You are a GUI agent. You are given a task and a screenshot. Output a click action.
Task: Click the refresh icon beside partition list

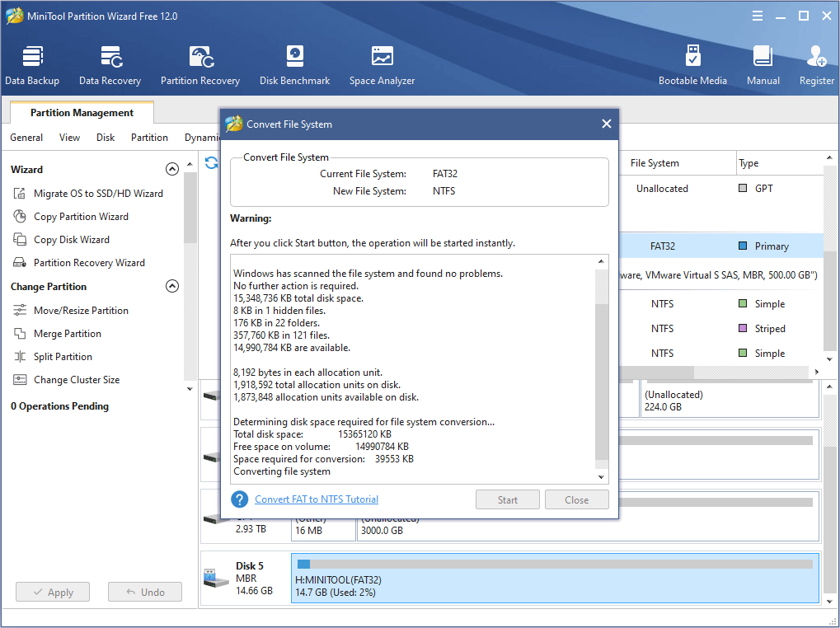[211, 162]
